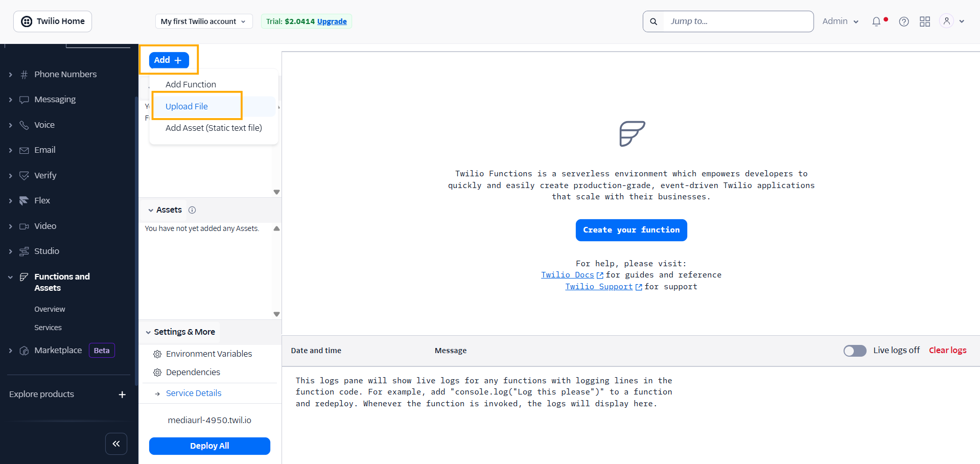Open the help question mark icon

coord(904,21)
